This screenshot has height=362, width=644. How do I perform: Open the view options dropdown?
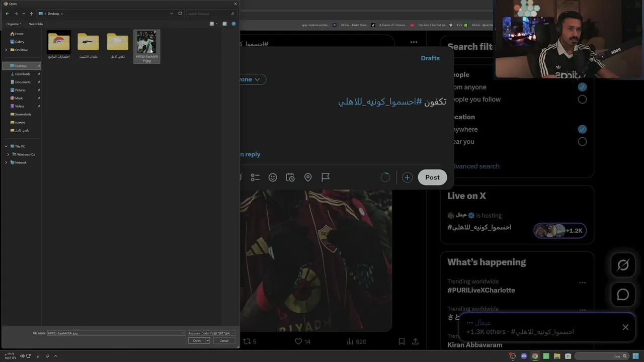coord(217,24)
